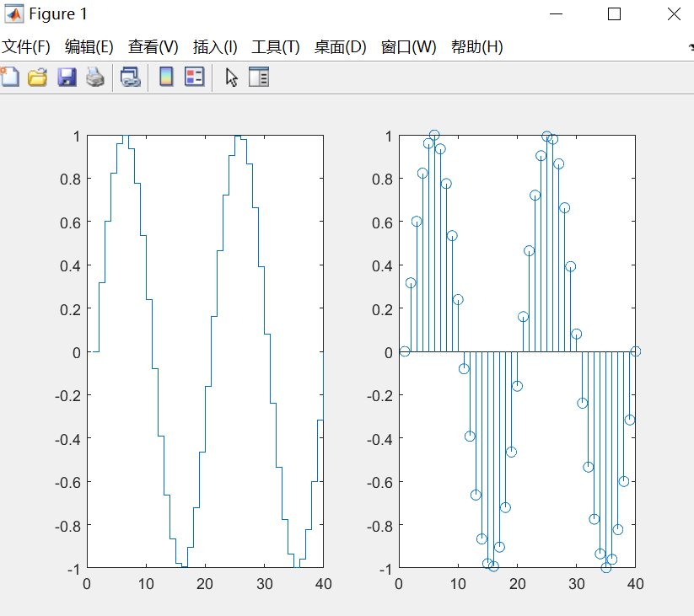Open a saved figure file
Image resolution: width=694 pixels, height=616 pixels.
click(x=38, y=77)
